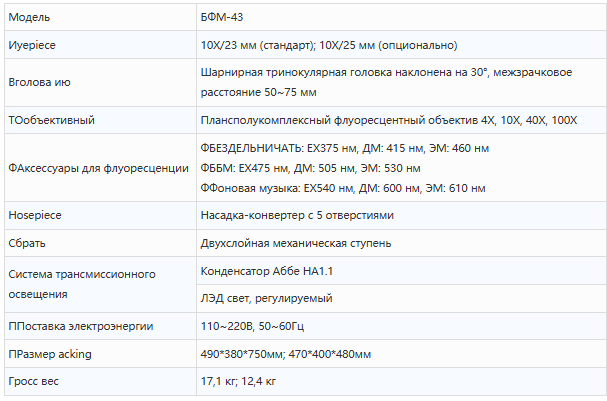Click the '10X/23 мм (стандарт)' eyepiece value
Screen dimensions: 607x401
[257, 45]
